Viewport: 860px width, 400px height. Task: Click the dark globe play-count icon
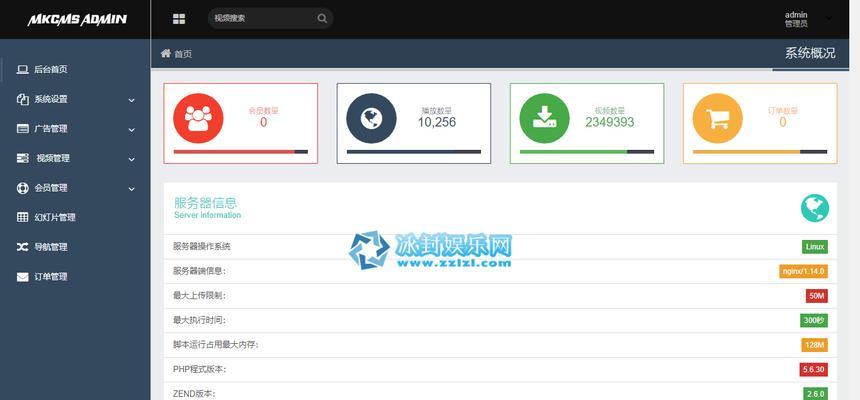point(371,118)
